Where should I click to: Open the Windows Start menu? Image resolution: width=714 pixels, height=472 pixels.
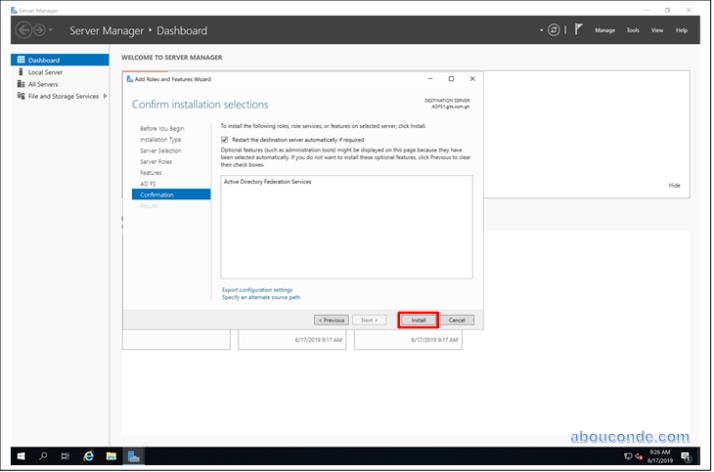pyautogui.click(x=20, y=456)
